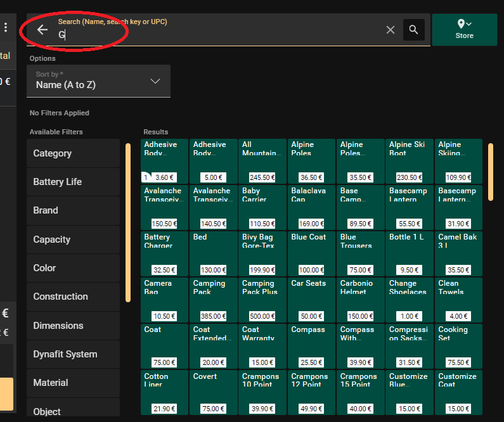The width and height of the screenshot is (504, 422).
Task: Click the back arrow in search bar
Action: coord(42,30)
